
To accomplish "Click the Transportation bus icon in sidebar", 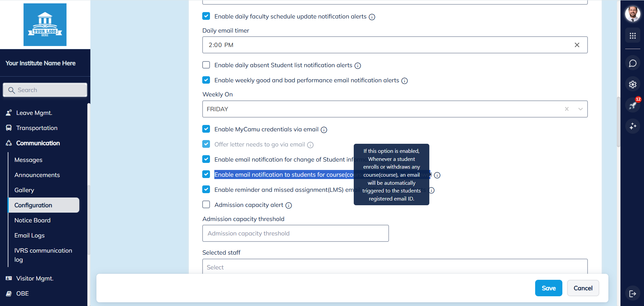I will [8, 128].
